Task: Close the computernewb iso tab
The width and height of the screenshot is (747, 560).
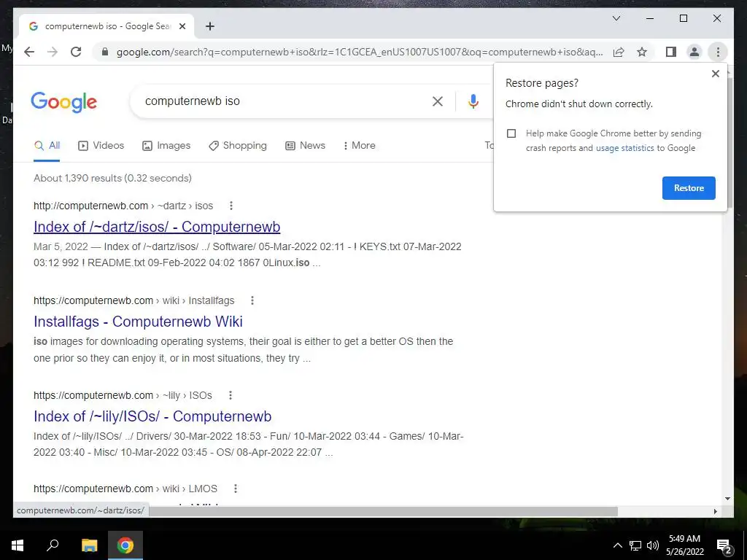Action: coord(182,26)
